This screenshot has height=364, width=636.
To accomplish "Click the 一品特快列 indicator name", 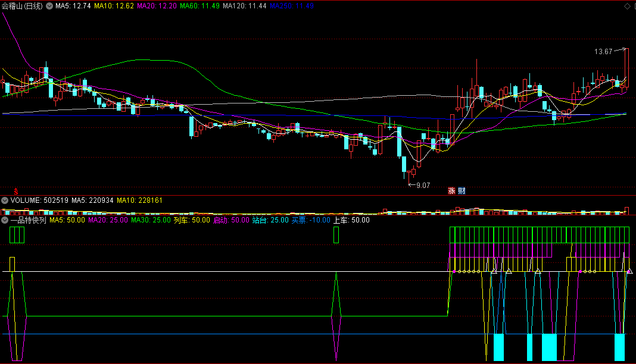I will [29, 220].
